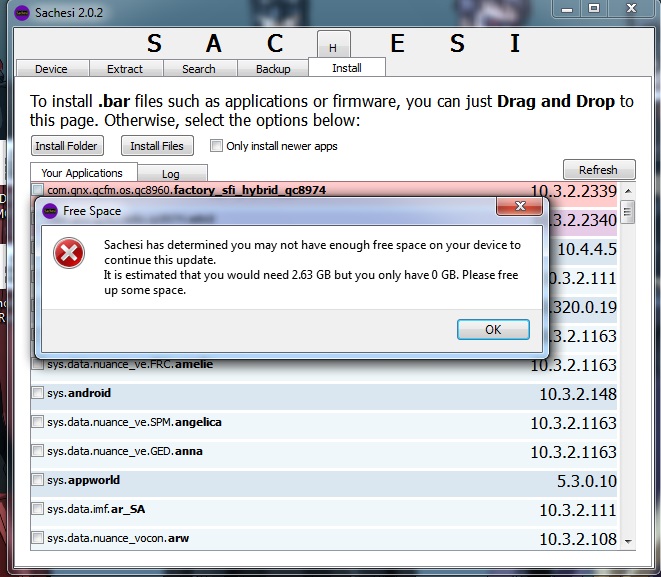Open the Search tab
Viewport: 661px width, 577px height.
pyautogui.click(x=198, y=69)
